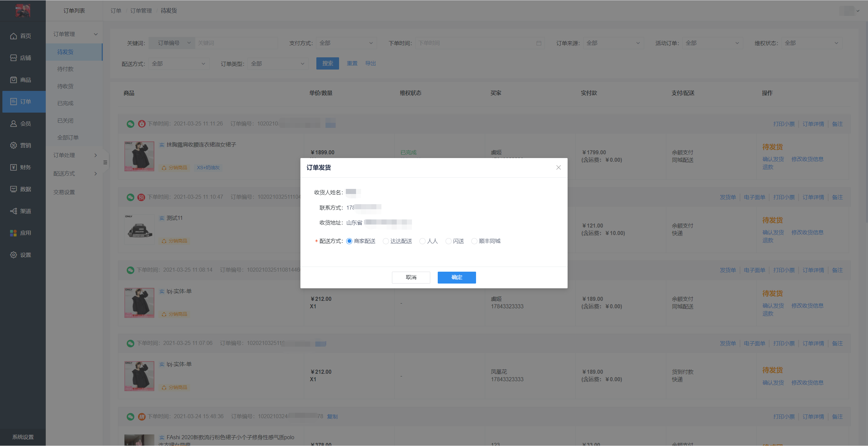Viewport: 868px width, 446px height.
Task: Open the 支付方式 dropdown
Action: pos(346,43)
